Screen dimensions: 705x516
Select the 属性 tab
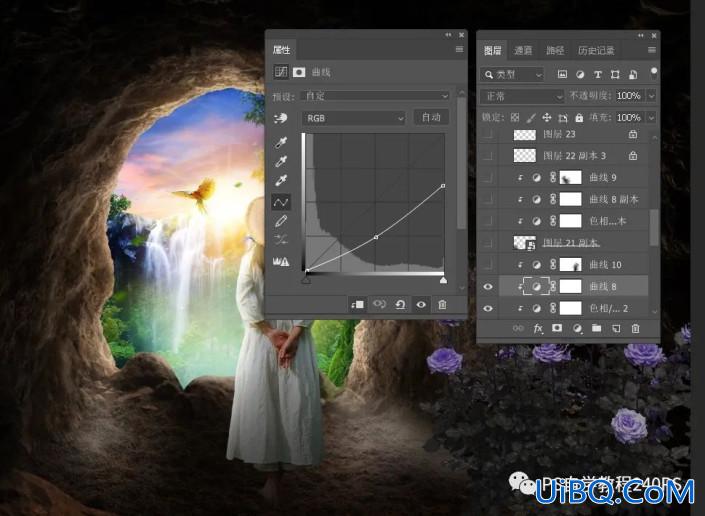click(281, 49)
